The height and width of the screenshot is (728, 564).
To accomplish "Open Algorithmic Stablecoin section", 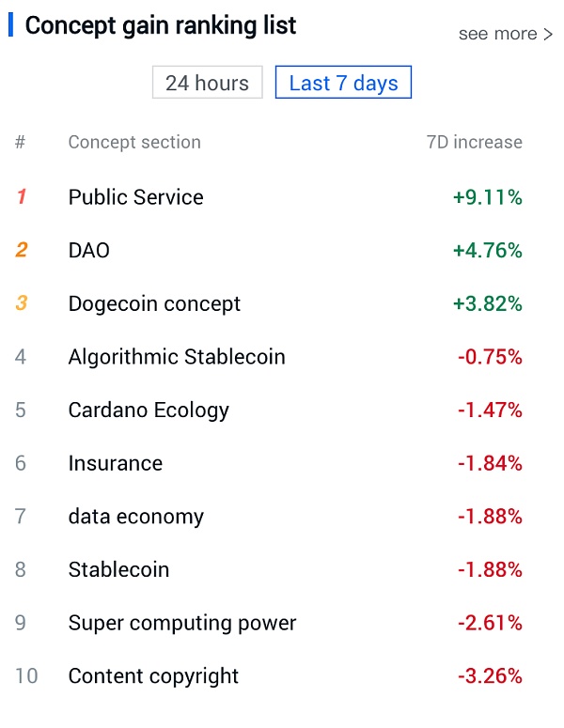I will point(177,357).
